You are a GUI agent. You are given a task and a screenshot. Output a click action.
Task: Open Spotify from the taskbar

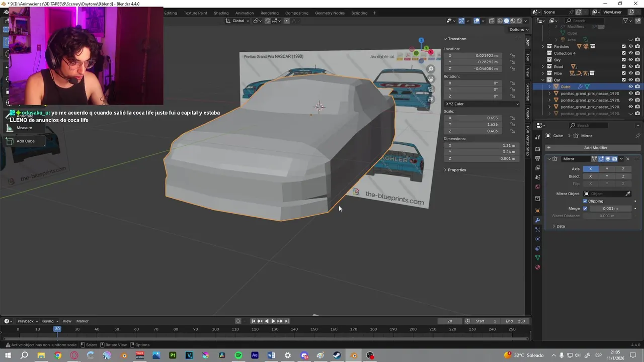(238, 355)
